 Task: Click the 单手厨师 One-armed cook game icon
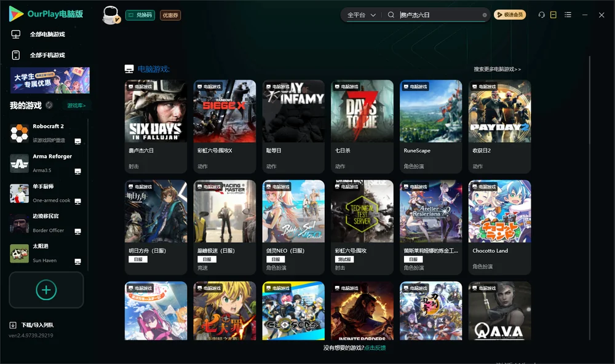[x=19, y=193]
